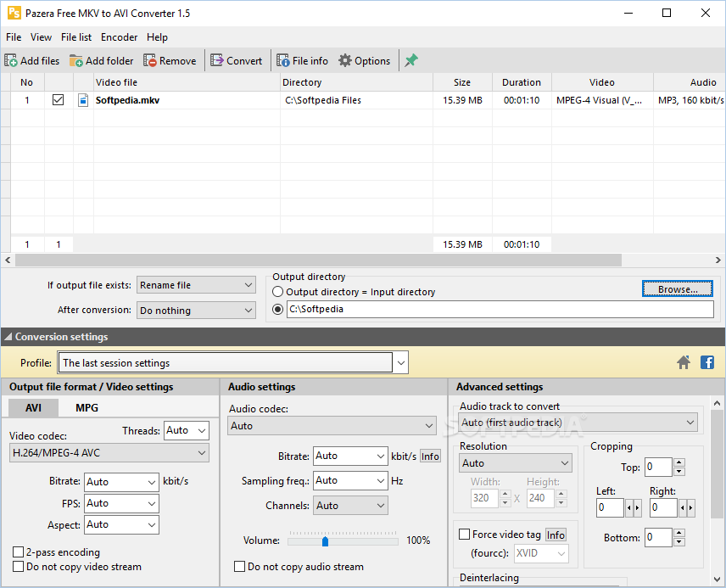Open the Video codec dropdown
This screenshot has width=726, height=588.
[109, 453]
